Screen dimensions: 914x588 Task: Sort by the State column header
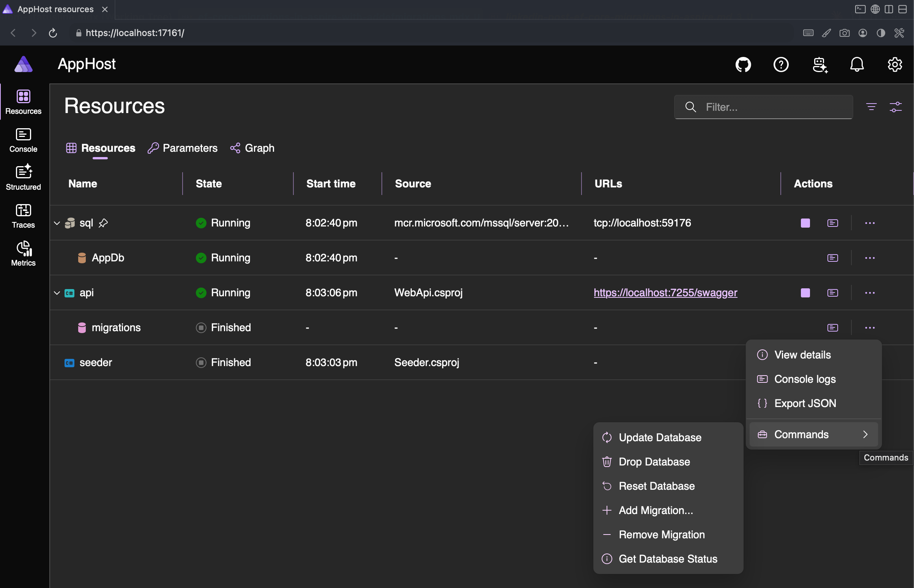pos(208,184)
